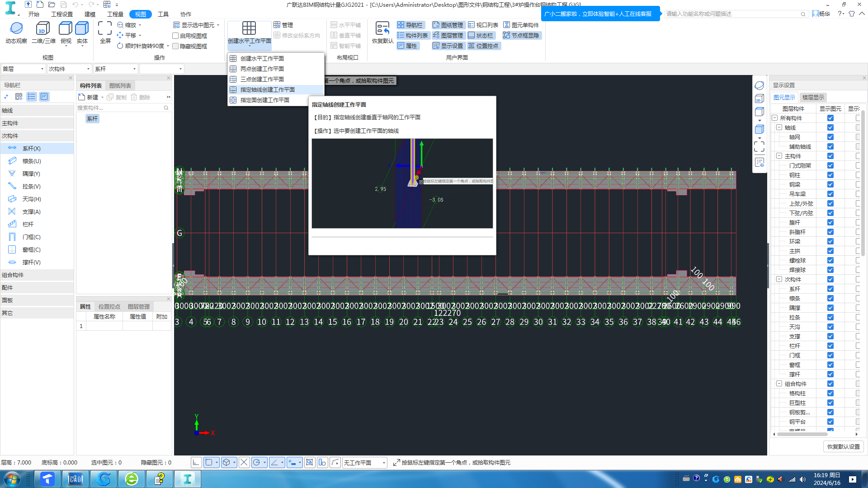The width and height of the screenshot is (868, 488).
Task: Collapse the 次构件 tree node in 显示设置
Action: (779, 279)
